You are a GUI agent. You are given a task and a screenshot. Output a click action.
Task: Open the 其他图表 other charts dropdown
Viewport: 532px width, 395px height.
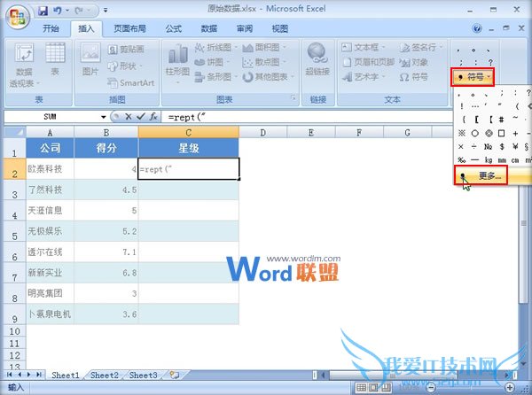point(268,77)
